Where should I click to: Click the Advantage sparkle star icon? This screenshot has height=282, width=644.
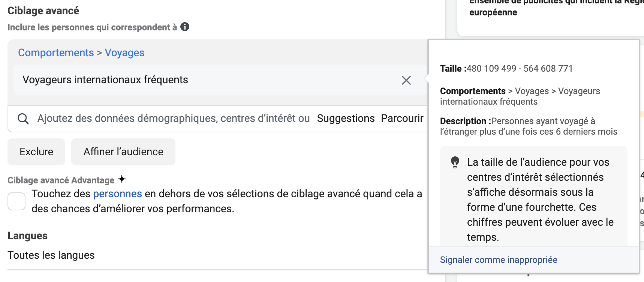tap(122, 179)
